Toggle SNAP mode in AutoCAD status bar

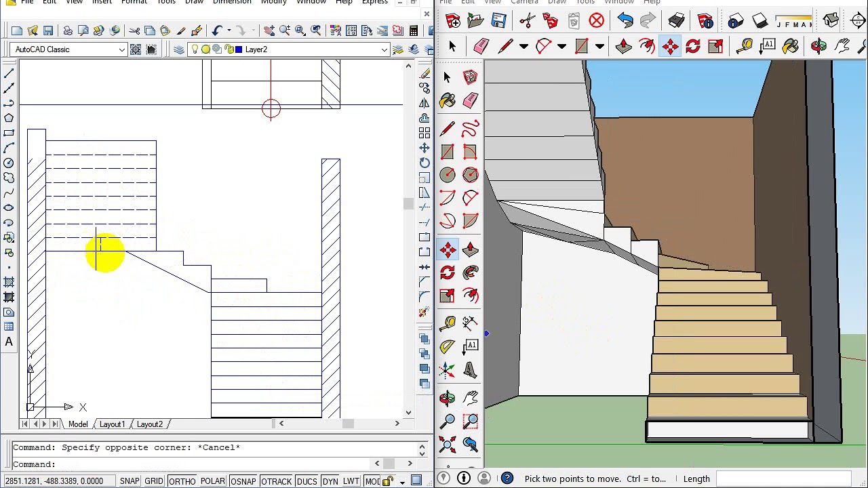pyautogui.click(x=130, y=481)
